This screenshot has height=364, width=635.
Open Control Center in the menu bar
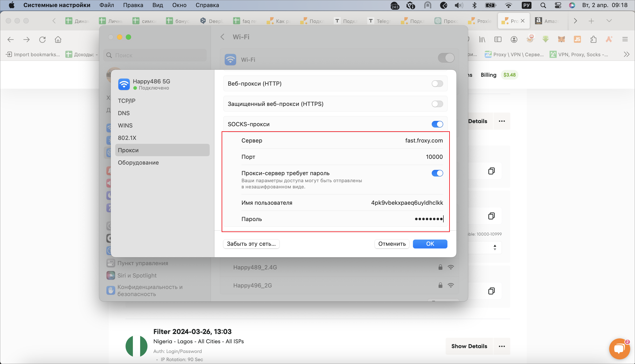(x=558, y=5)
